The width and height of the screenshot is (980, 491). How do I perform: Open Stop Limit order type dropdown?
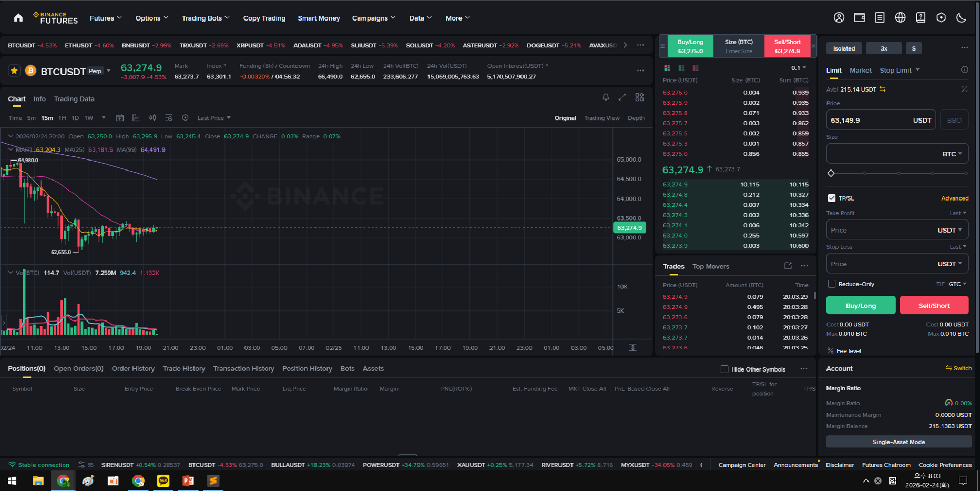click(900, 70)
